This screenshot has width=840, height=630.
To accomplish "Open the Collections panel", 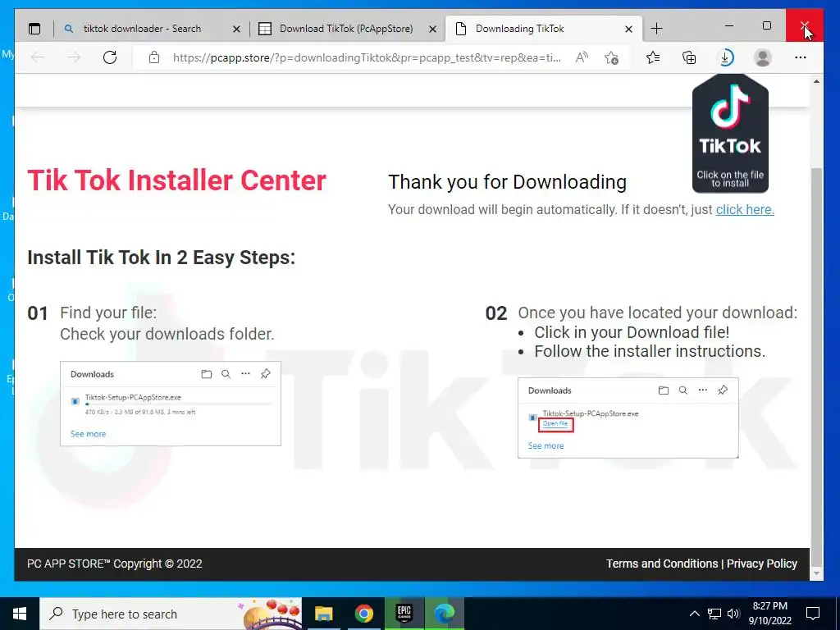I will [x=689, y=57].
